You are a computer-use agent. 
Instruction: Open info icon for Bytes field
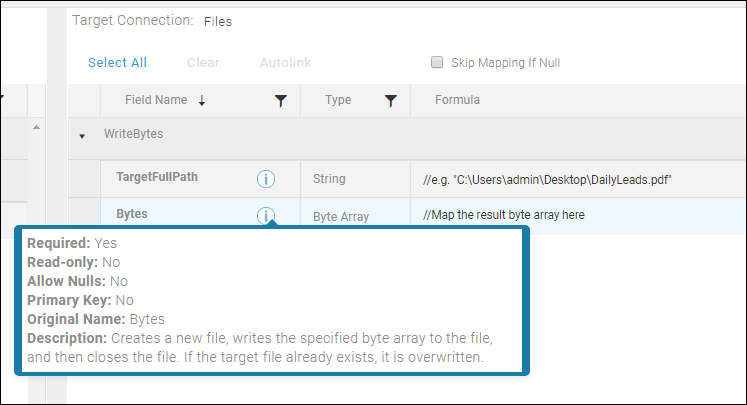pyautogui.click(x=266, y=216)
